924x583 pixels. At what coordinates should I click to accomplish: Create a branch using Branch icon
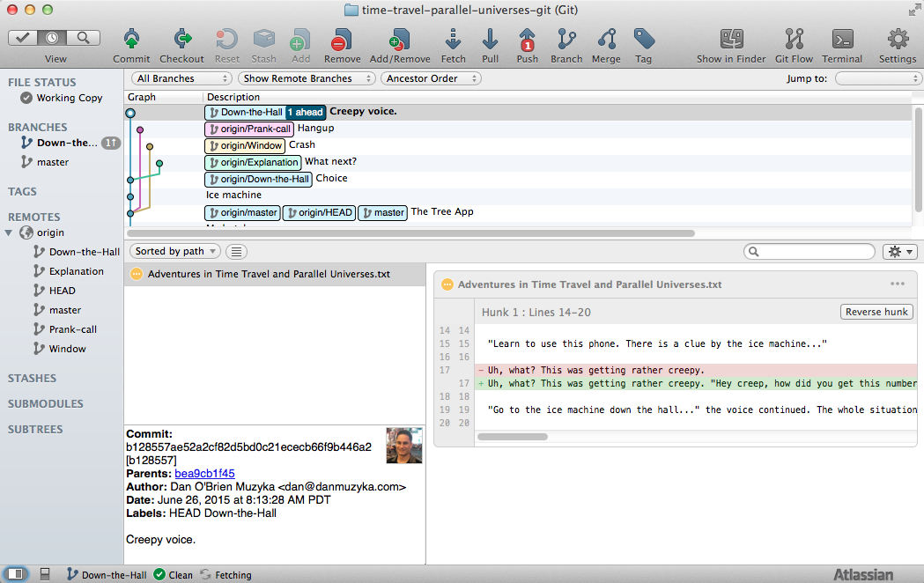pos(566,40)
